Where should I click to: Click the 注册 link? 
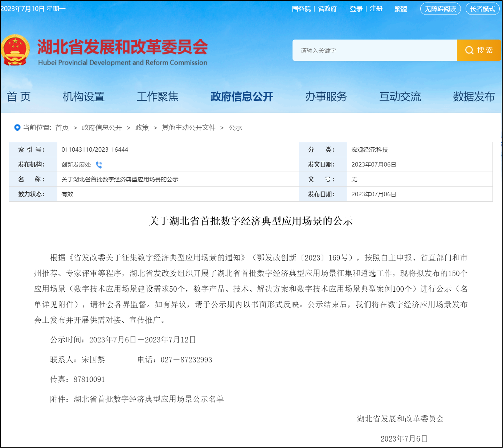pyautogui.click(x=376, y=9)
